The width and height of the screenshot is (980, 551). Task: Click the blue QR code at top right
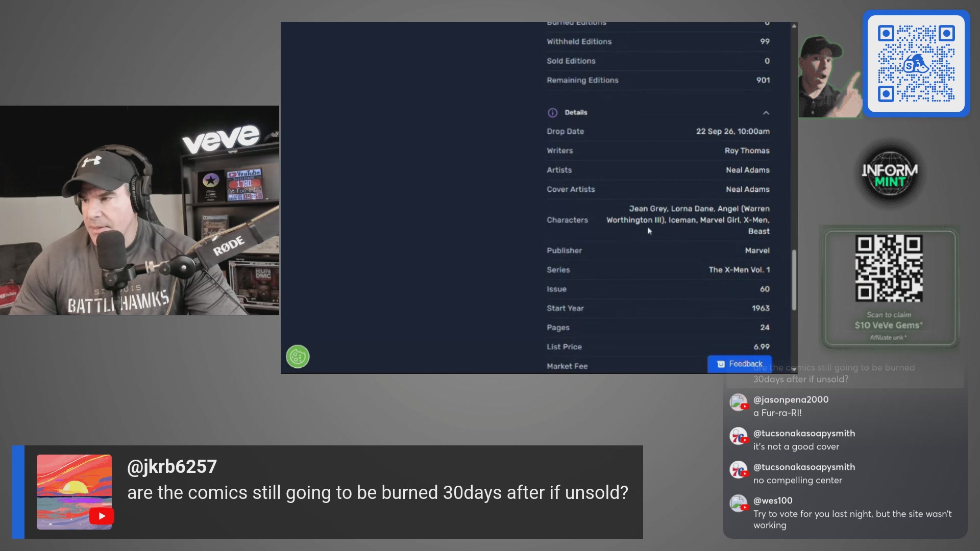point(916,64)
